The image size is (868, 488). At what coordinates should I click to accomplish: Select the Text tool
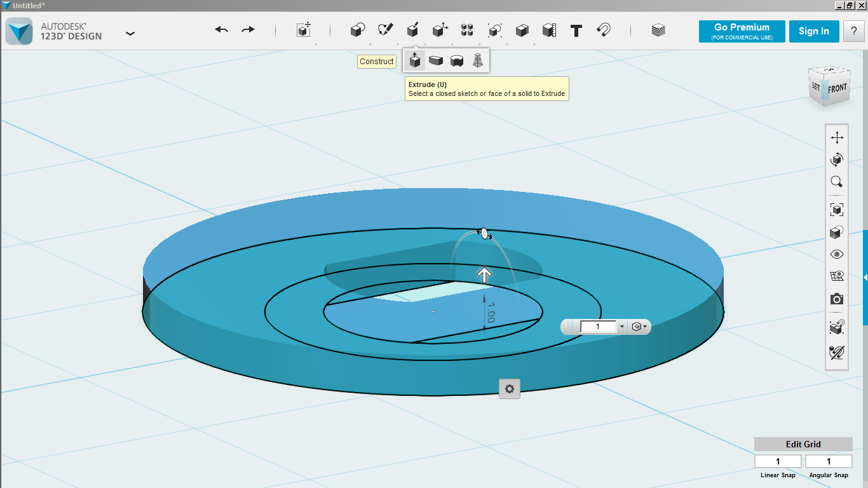[576, 30]
